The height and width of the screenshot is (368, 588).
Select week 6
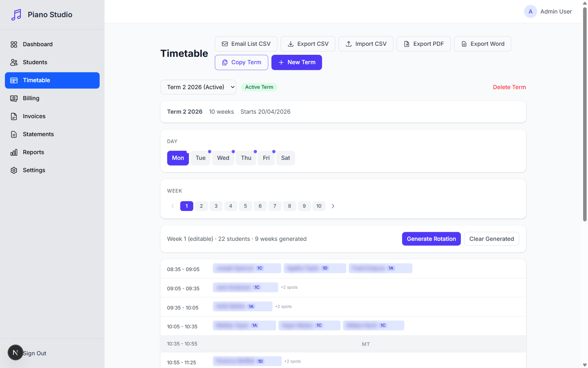pos(260,206)
